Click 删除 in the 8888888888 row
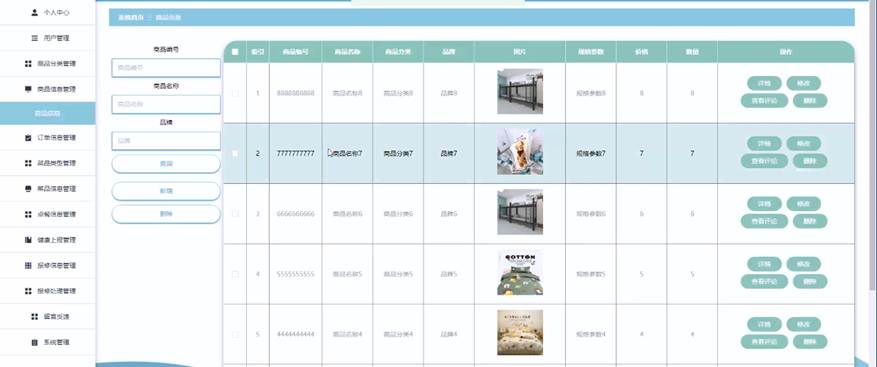 [x=810, y=101]
